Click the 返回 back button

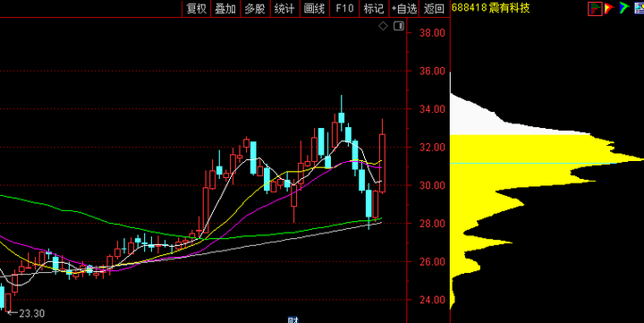tap(434, 9)
